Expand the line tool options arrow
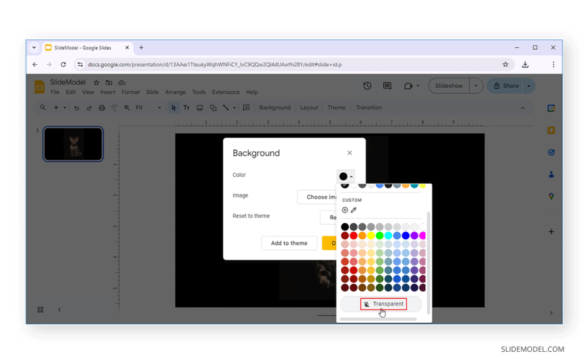Screen dimensions: 588x364 pyautogui.click(x=235, y=108)
